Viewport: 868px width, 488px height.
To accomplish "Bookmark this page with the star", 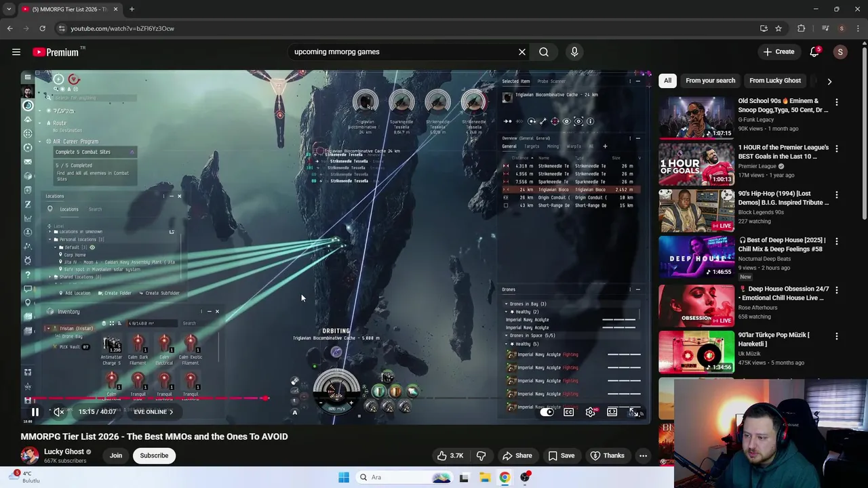I will tap(778, 28).
